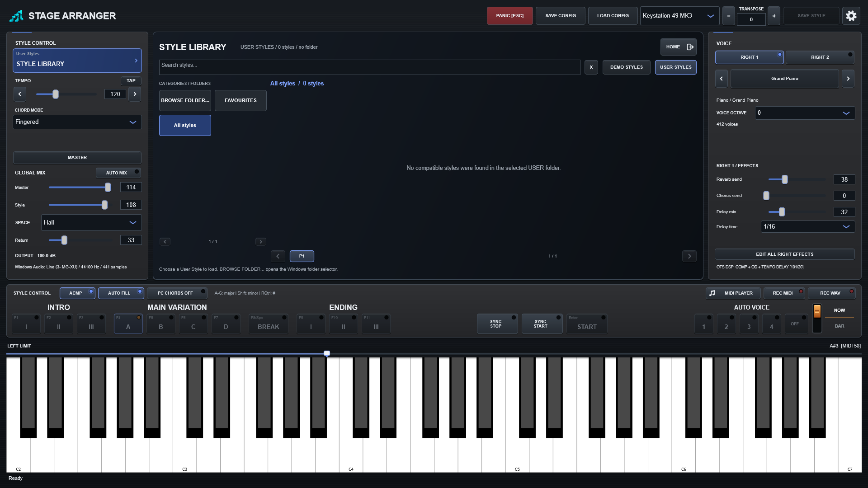The image size is (868, 488).
Task: Click EDIT ALL RIGHT EFFECTS
Action: (784, 254)
